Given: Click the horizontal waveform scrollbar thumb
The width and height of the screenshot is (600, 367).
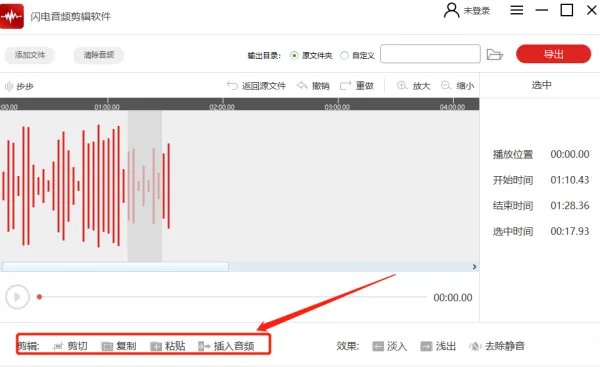Looking at the screenshot, I should (116, 267).
